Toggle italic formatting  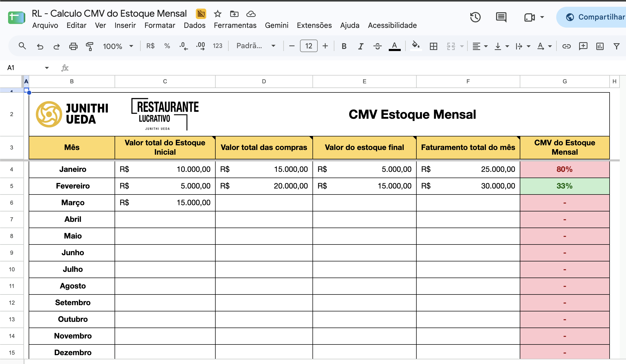pyautogui.click(x=360, y=46)
